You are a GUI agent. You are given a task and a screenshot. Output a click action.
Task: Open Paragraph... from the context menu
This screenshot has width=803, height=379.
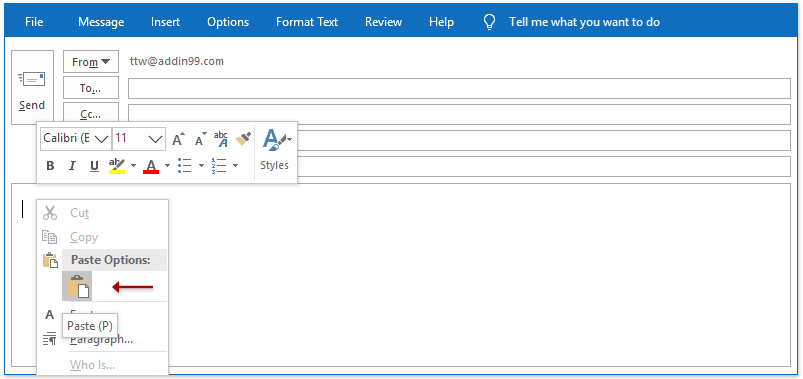pos(102,339)
